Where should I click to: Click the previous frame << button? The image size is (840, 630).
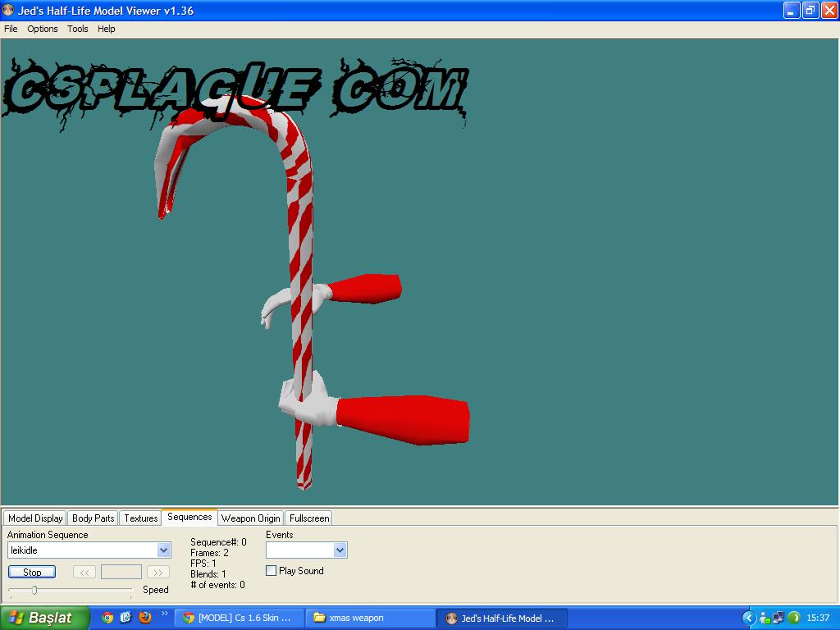pos(84,572)
